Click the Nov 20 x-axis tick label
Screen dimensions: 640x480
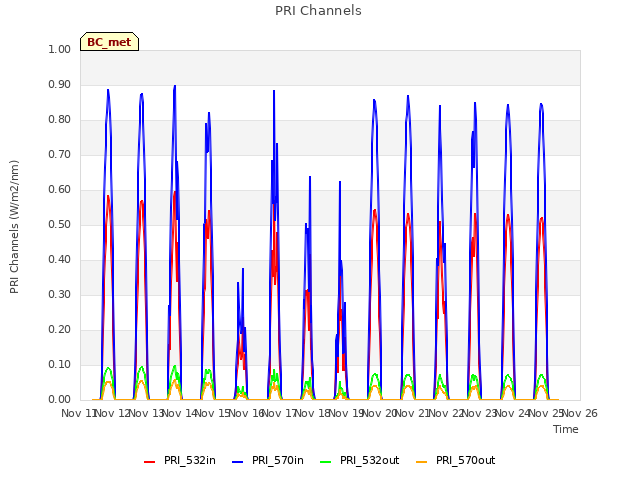coord(380,413)
